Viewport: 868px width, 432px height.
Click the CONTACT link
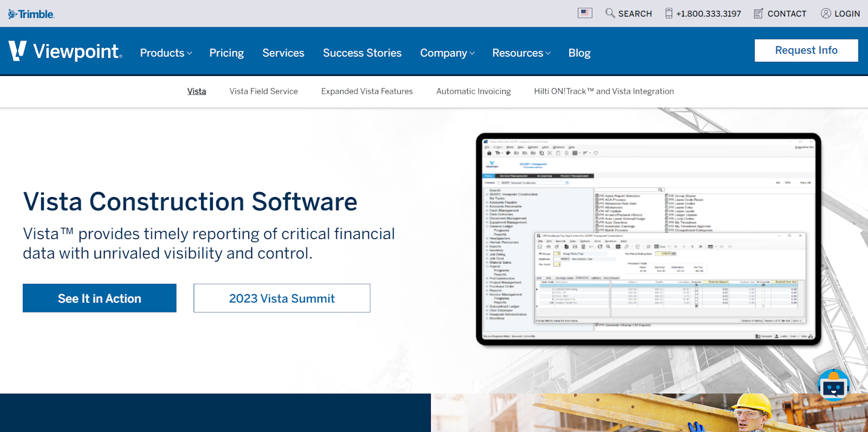pyautogui.click(x=787, y=14)
